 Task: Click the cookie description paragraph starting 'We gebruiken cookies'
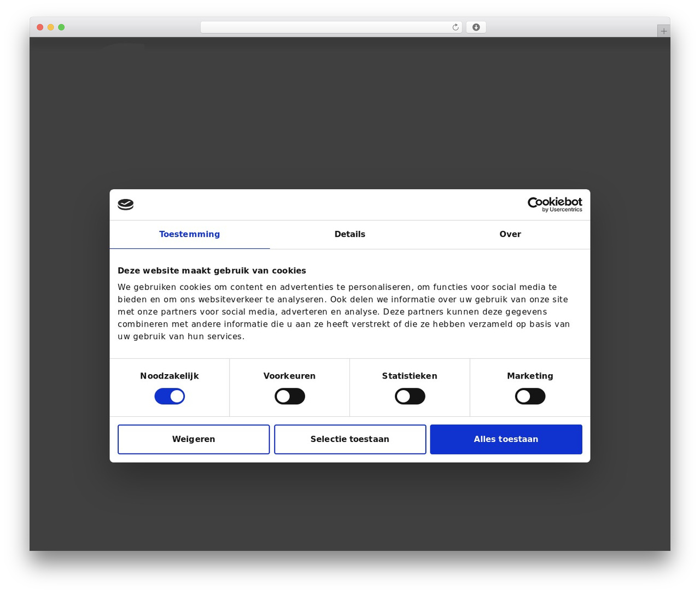pyautogui.click(x=344, y=312)
